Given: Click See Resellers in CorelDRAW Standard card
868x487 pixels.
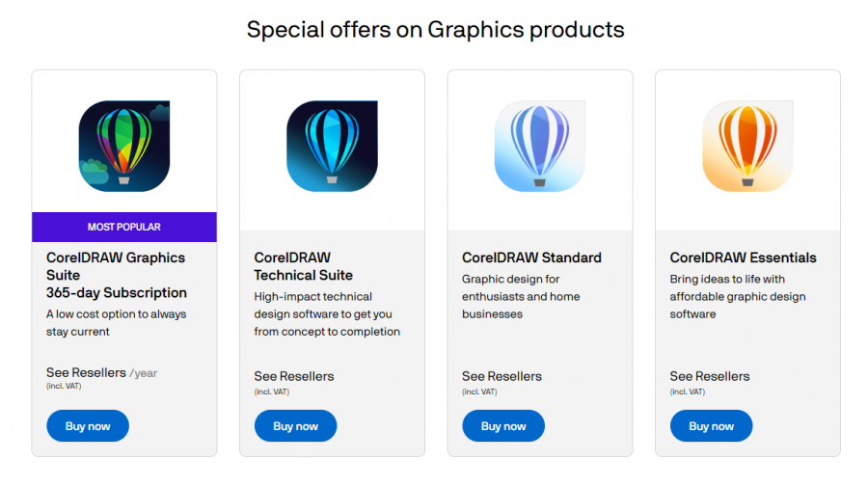Looking at the screenshot, I should coord(502,376).
